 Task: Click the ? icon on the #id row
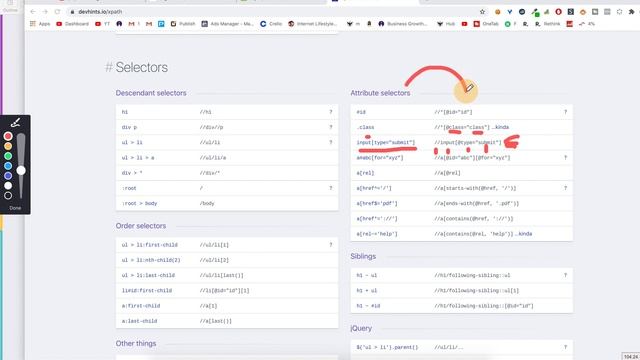click(x=565, y=112)
